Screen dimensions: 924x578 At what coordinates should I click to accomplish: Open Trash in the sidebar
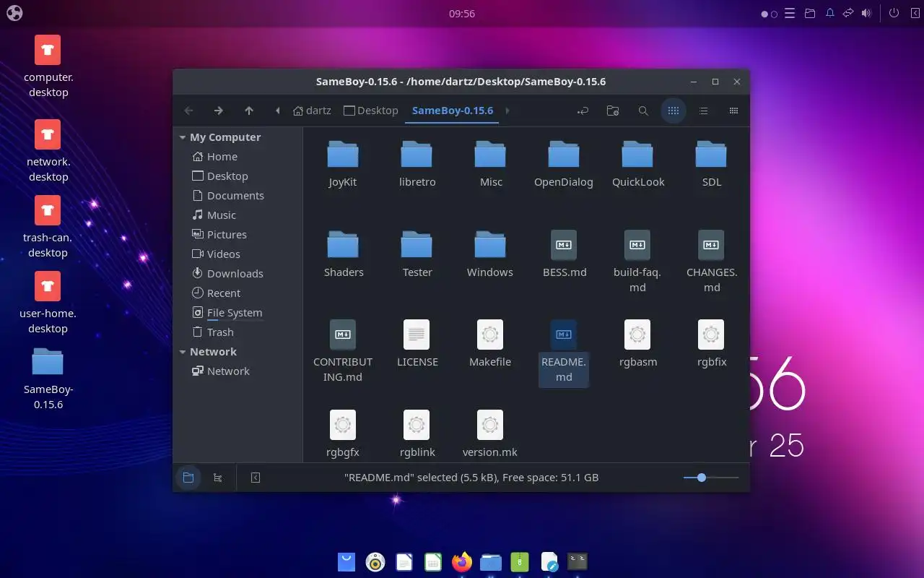212,332
